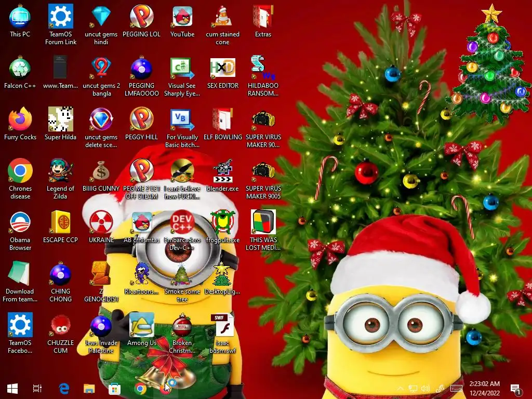This screenshot has width=532, height=399.
Task: Show hidden system tray icons
Action: coord(401,389)
